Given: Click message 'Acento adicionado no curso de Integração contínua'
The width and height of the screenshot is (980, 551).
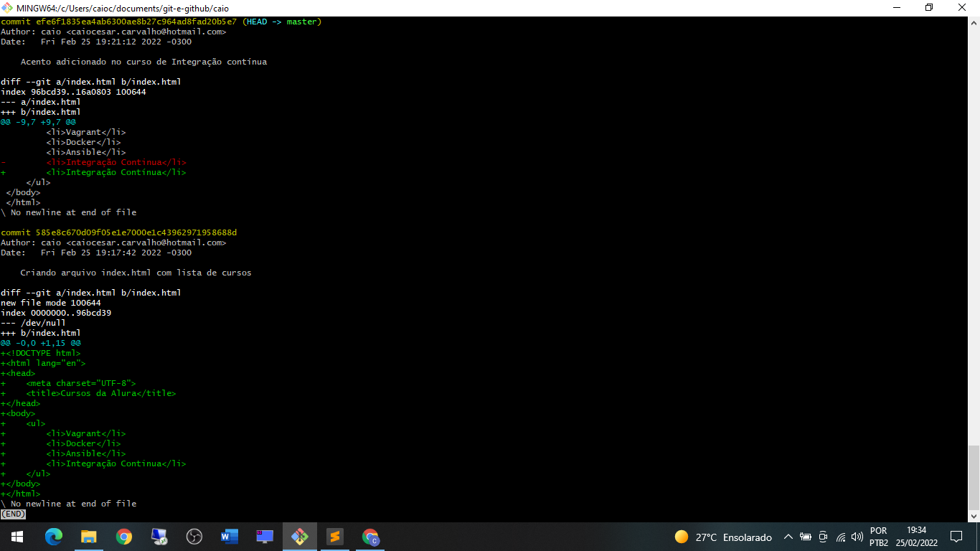Looking at the screenshot, I should [x=143, y=62].
